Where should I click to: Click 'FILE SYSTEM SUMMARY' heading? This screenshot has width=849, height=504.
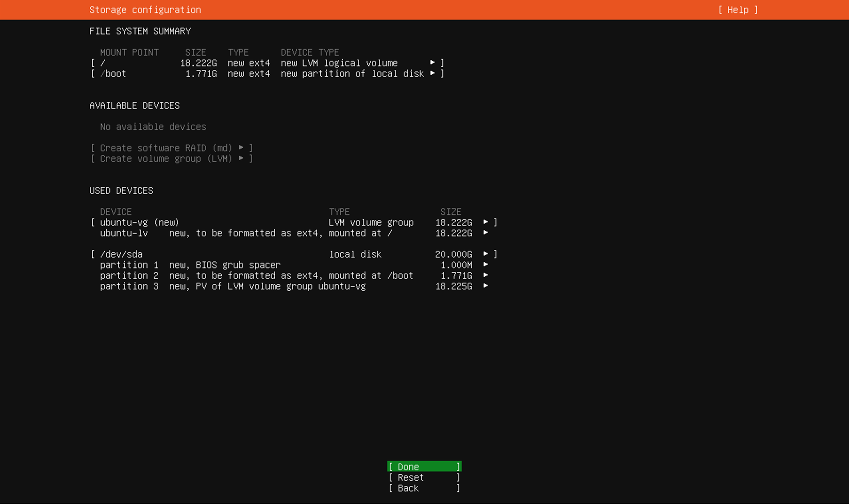tap(140, 31)
